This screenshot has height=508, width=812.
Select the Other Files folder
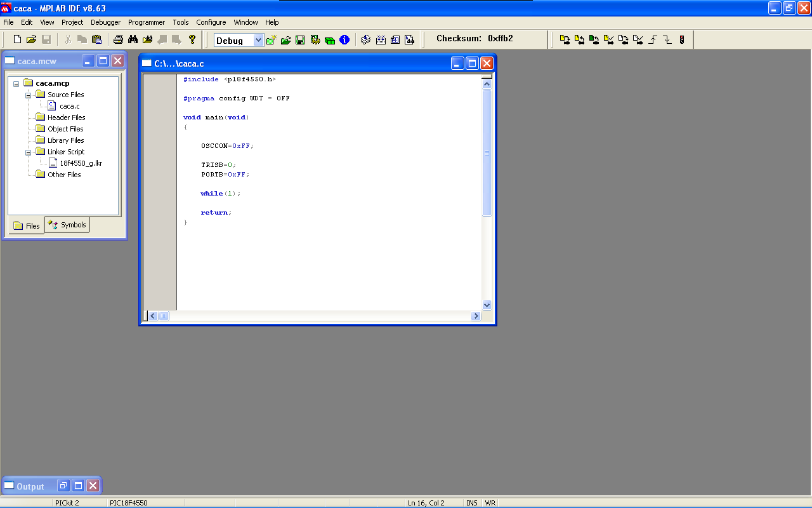click(x=64, y=175)
